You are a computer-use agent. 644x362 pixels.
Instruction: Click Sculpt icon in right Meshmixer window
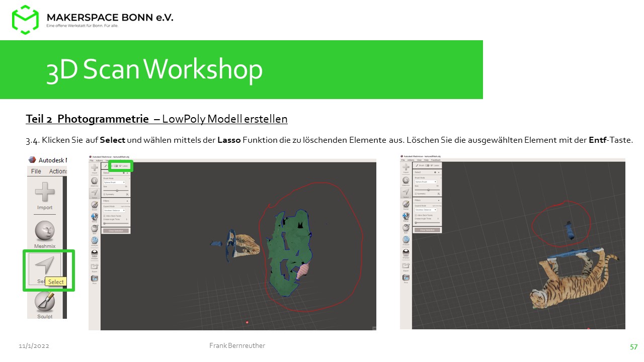pos(406,204)
